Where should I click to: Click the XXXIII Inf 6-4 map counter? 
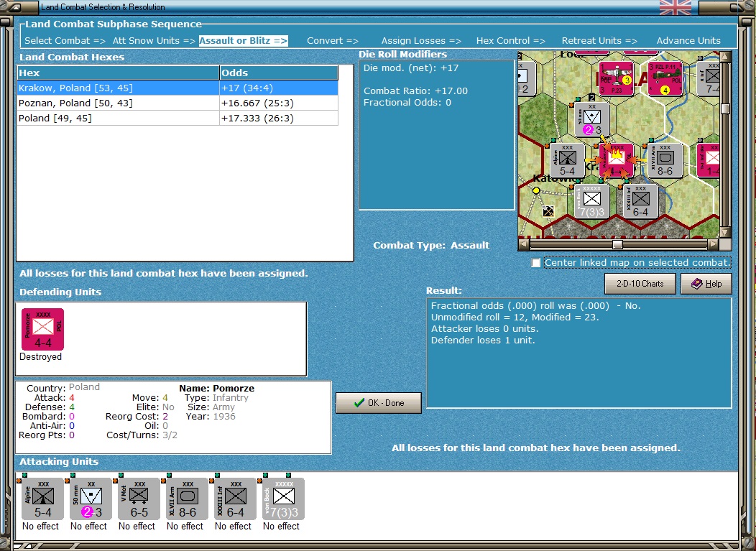click(x=640, y=201)
